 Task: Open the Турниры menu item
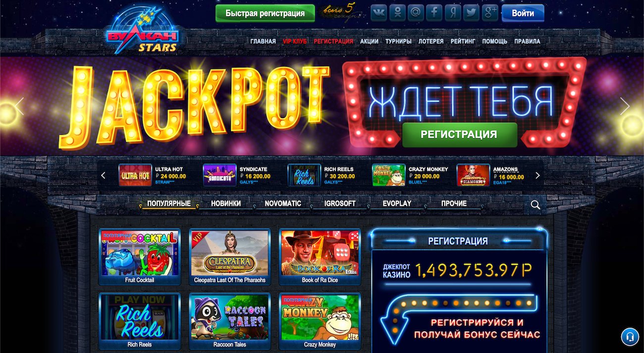pos(398,41)
